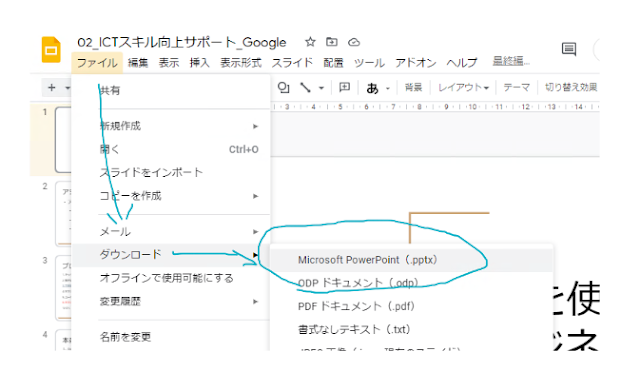Choose 共有 in the file menu
This screenshot has width=640, height=372.
click(171, 90)
